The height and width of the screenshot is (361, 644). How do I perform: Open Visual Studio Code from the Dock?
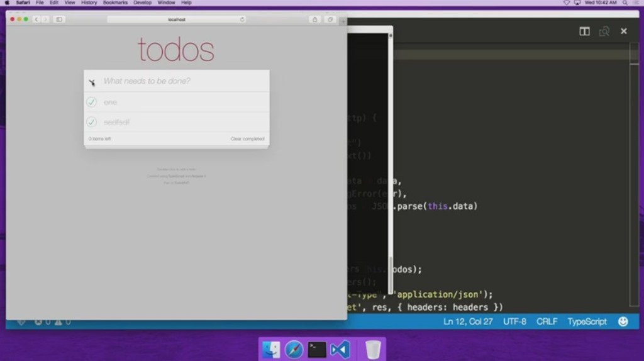(x=340, y=350)
